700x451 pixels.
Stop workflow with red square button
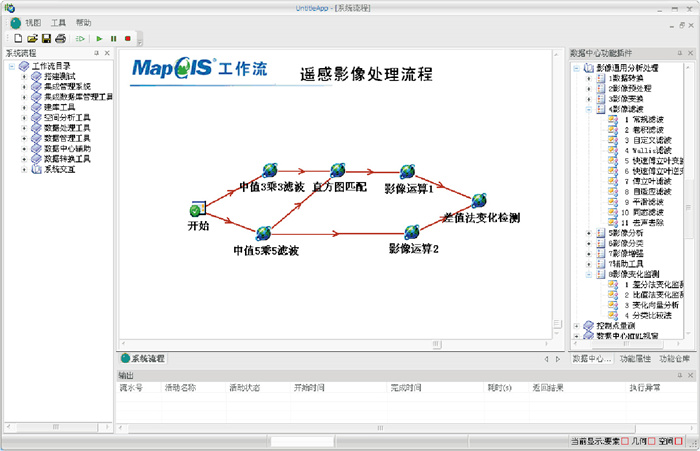pos(128,39)
